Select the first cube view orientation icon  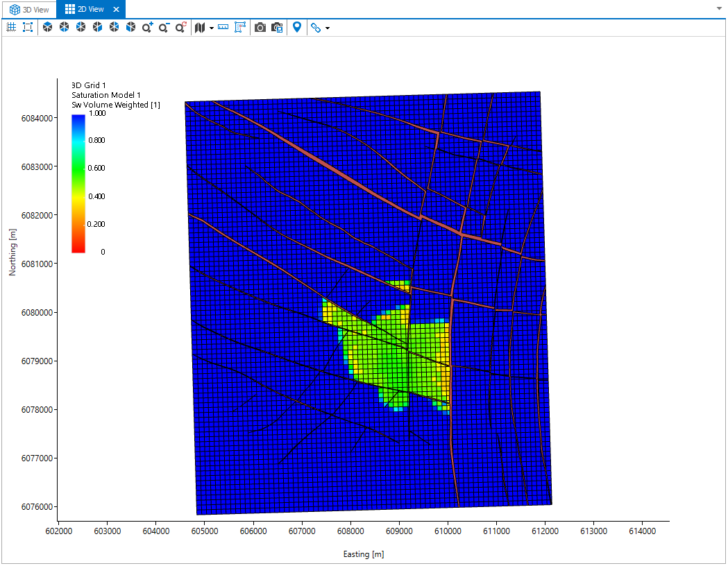[48, 27]
